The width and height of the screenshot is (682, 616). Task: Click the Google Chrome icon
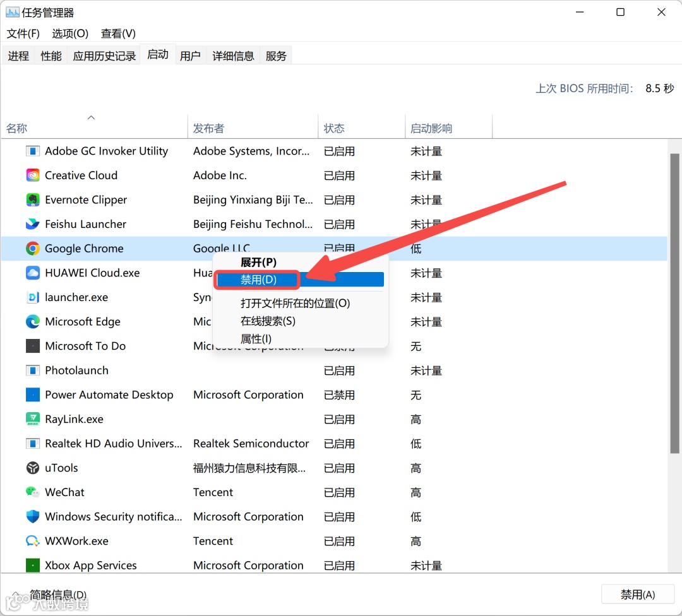tap(33, 248)
